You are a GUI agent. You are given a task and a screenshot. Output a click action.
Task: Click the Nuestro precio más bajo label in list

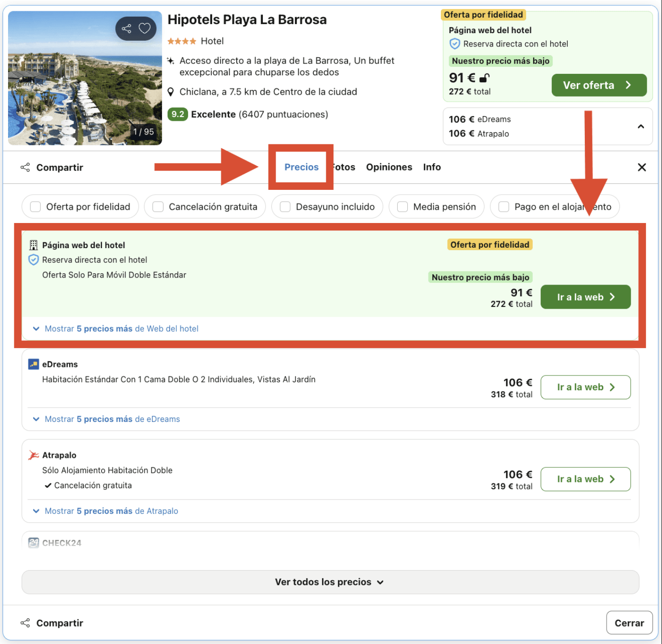[x=480, y=277]
